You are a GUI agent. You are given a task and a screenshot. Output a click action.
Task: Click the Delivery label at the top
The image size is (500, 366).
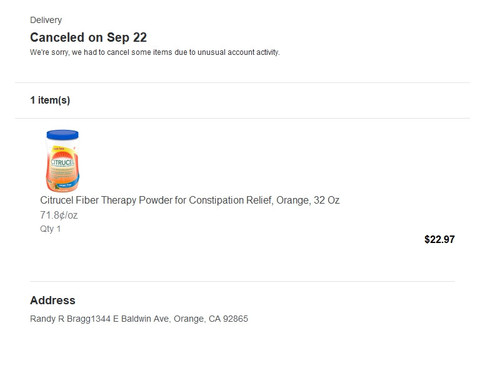[46, 20]
